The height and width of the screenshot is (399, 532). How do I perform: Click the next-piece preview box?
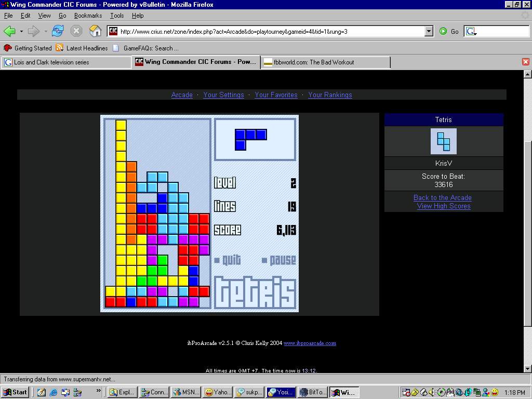coord(255,139)
